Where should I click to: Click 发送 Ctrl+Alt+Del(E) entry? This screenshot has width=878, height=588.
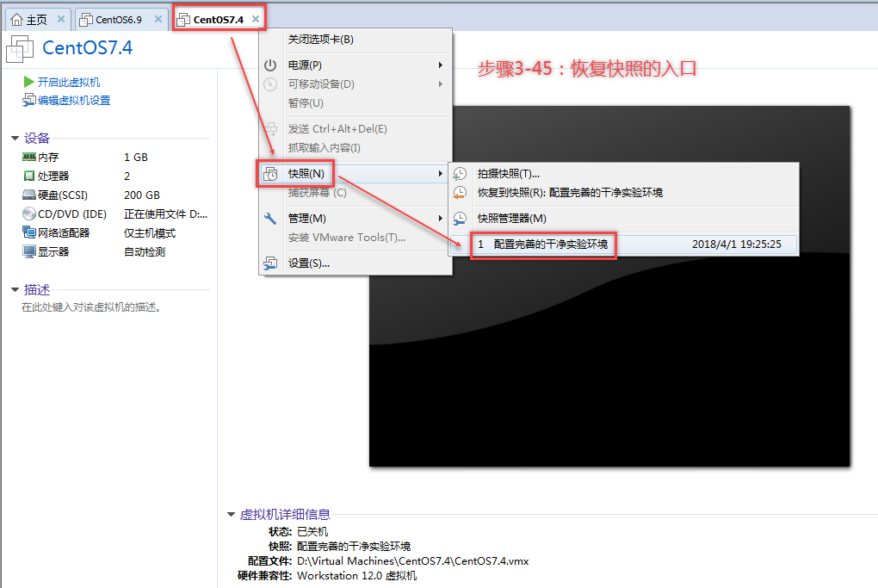point(356,129)
